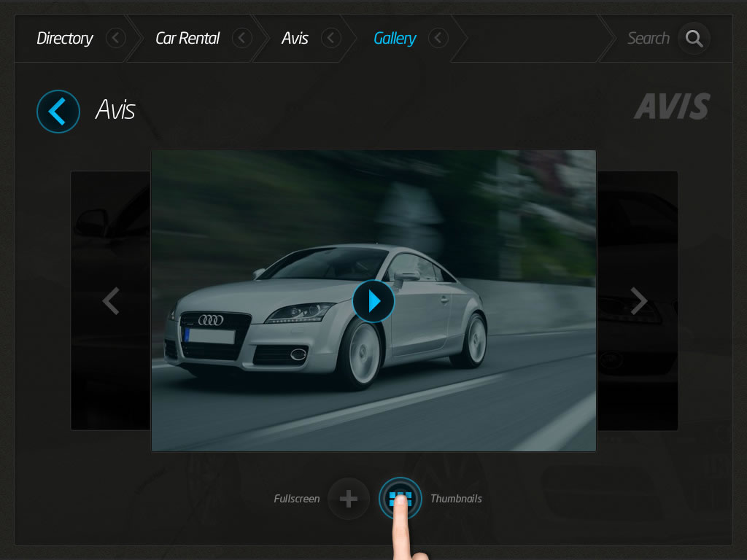This screenshot has height=560, width=747.
Task: Click the AVIS logo
Action: click(671, 107)
